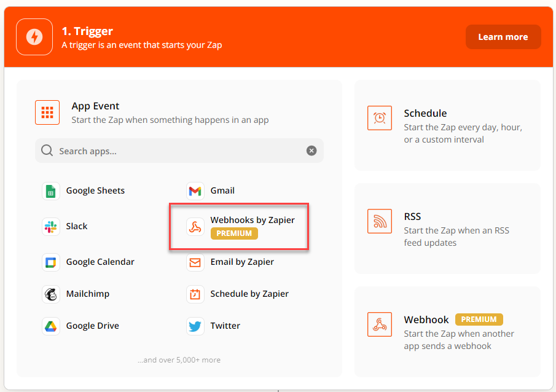Choose the Google Calendar icon

tap(51, 262)
